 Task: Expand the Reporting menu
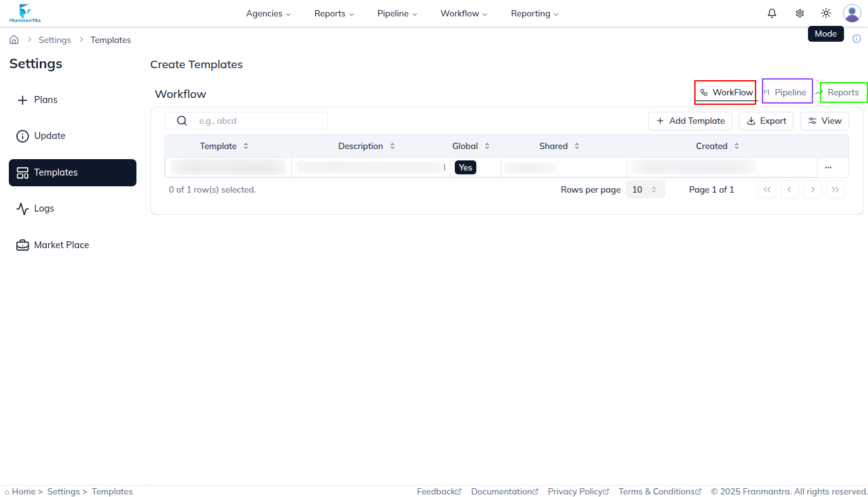coord(535,13)
